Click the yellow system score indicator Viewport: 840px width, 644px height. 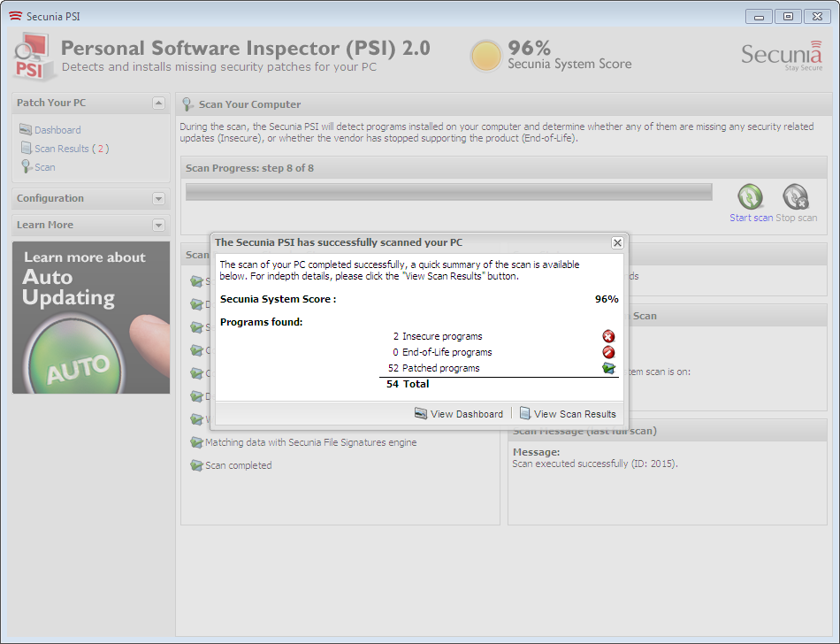[x=486, y=56]
